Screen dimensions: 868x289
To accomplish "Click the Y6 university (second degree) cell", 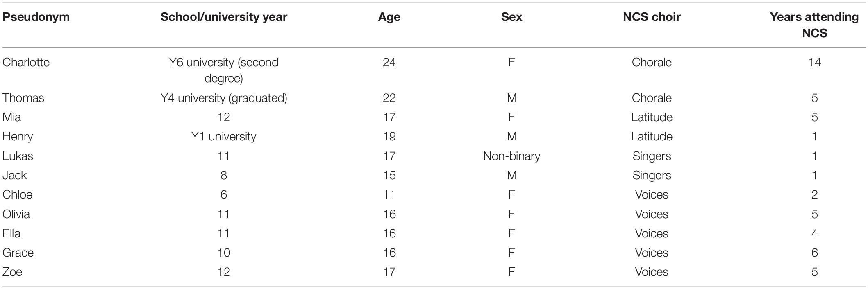I will point(224,70).
